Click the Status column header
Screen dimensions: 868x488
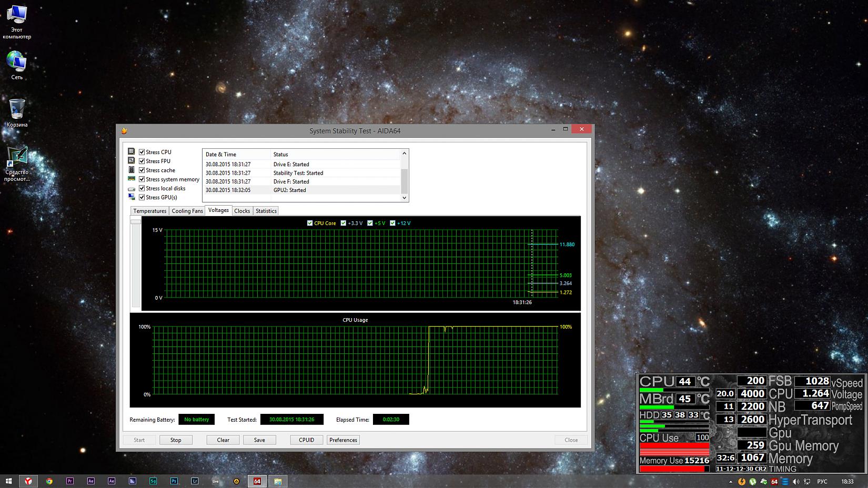click(336, 155)
